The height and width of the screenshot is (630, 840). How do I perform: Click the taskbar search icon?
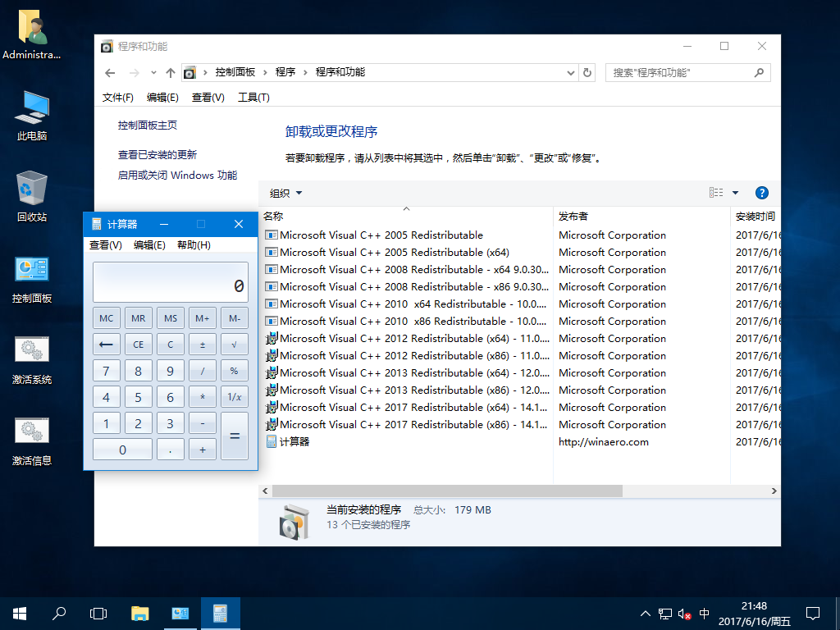(59, 614)
